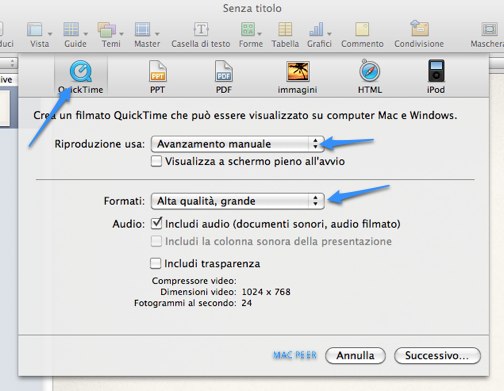Enable Includi trasparenza checkbox
The image size is (504, 391).
pos(155,263)
